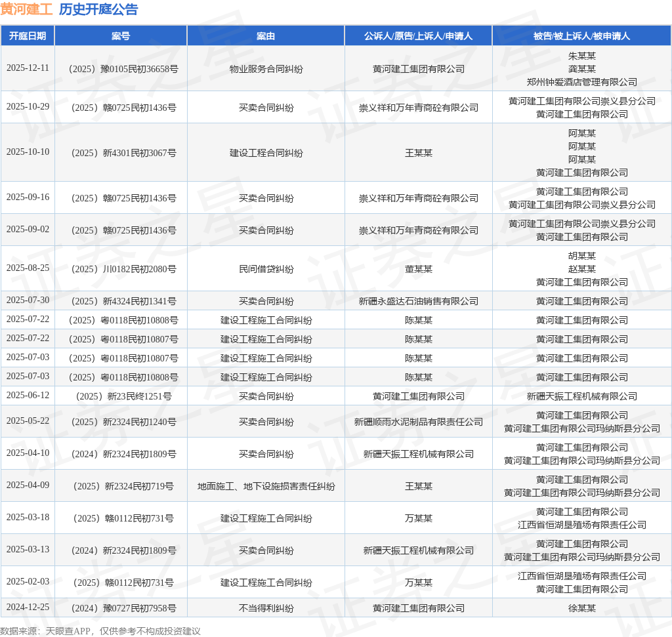Click defendant 朱某某
672x637 pixels.
tap(581, 56)
